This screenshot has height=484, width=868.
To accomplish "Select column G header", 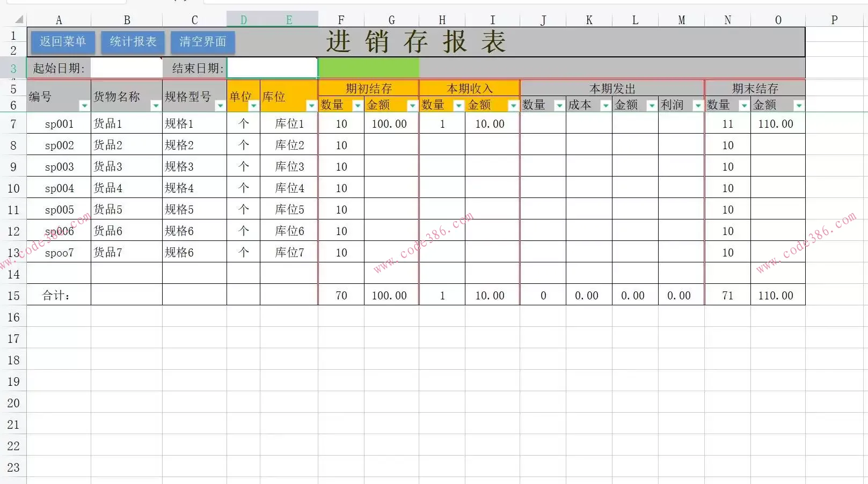I will click(x=392, y=20).
